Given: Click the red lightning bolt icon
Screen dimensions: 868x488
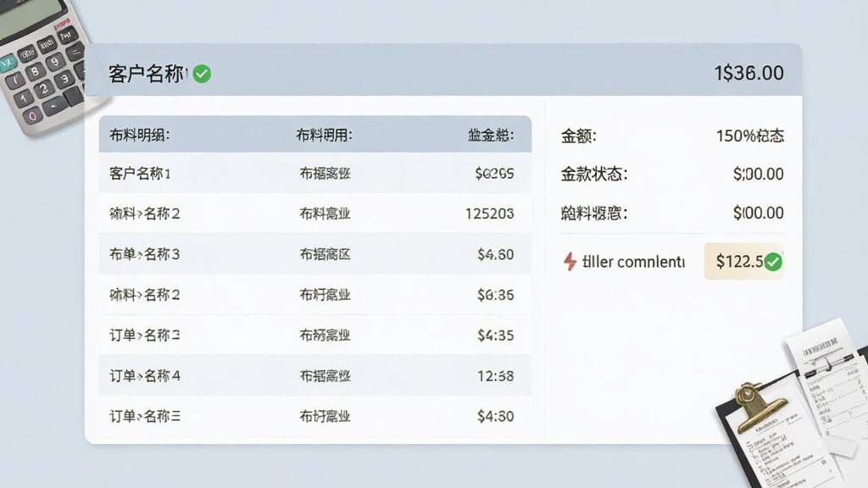Looking at the screenshot, I should (x=570, y=261).
